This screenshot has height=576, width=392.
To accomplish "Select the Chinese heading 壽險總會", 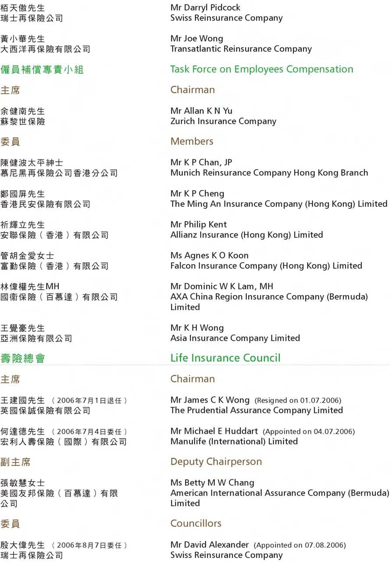I will (x=23, y=359).
